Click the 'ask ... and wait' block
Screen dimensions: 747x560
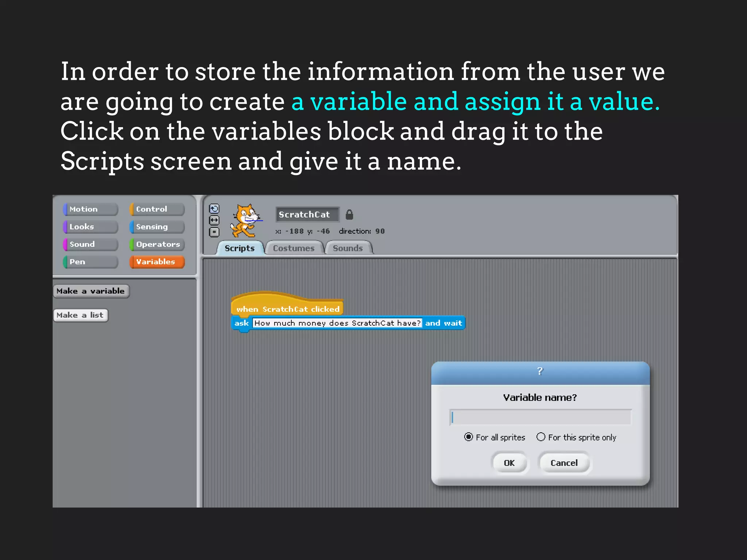click(348, 323)
